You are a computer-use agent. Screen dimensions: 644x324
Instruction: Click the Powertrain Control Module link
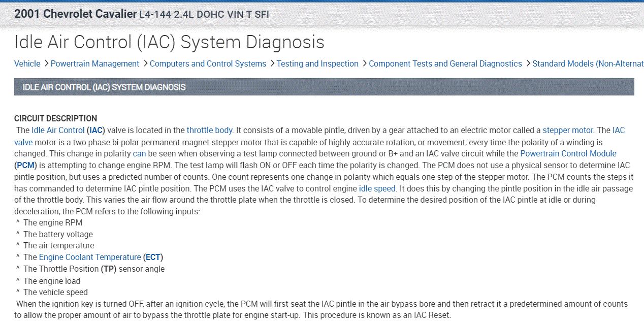pos(568,153)
